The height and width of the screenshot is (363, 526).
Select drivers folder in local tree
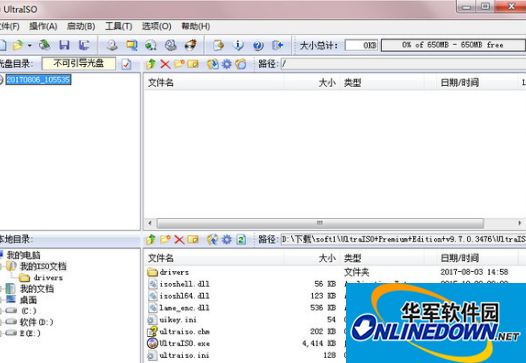point(48,277)
